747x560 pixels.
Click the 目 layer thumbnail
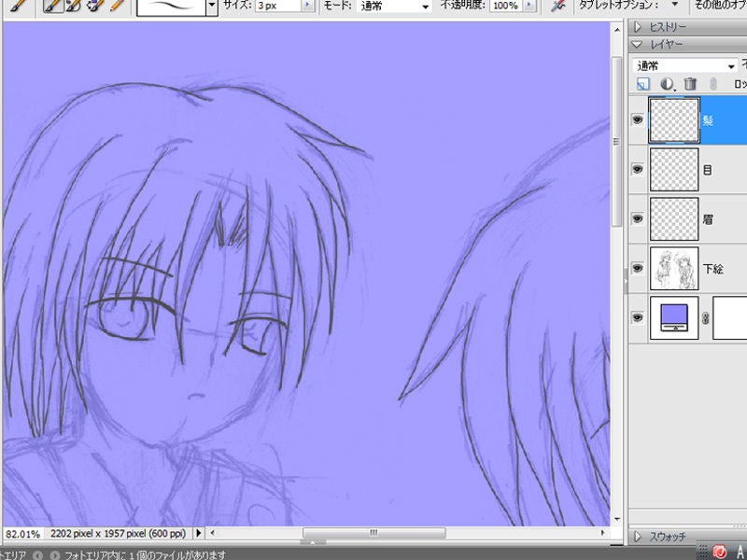click(674, 170)
